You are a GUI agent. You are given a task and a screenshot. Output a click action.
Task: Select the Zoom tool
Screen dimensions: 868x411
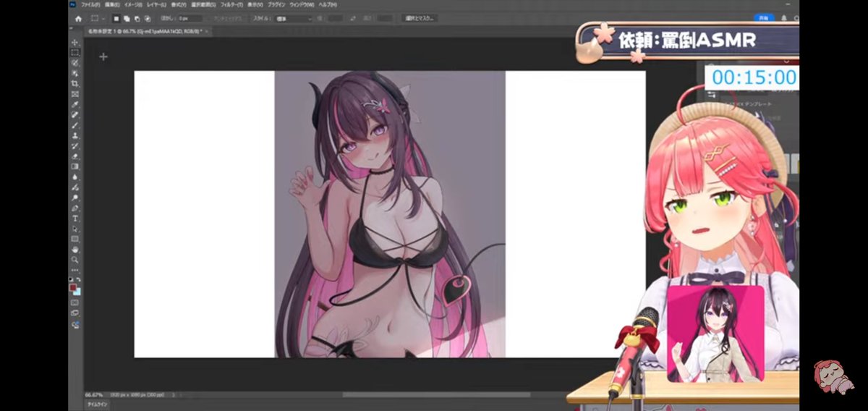(x=75, y=260)
